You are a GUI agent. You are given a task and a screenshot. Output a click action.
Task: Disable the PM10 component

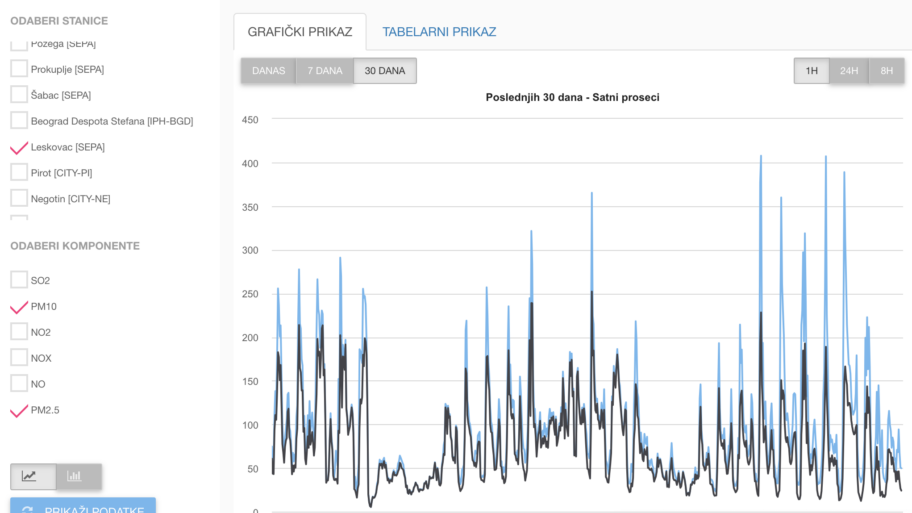19,307
